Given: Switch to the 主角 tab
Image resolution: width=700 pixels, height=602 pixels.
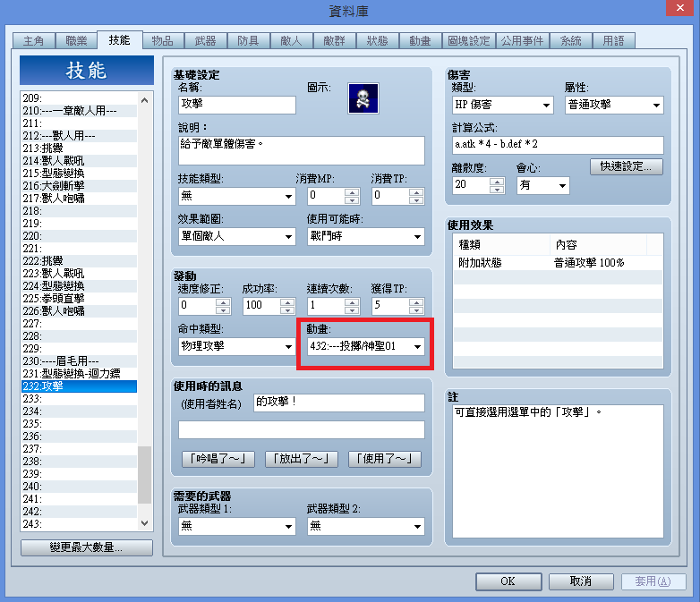Looking at the screenshot, I should click(x=33, y=41).
